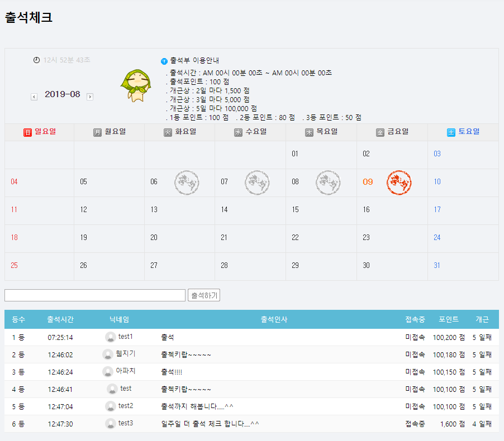The image size is (504, 441).
Task: Click the blue Saturday 土 icon
Action: (x=451, y=132)
